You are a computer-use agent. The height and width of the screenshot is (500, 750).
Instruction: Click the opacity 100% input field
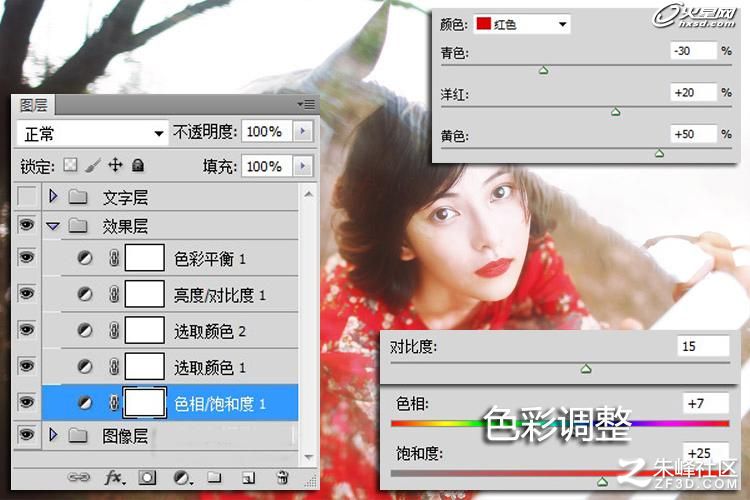(267, 131)
